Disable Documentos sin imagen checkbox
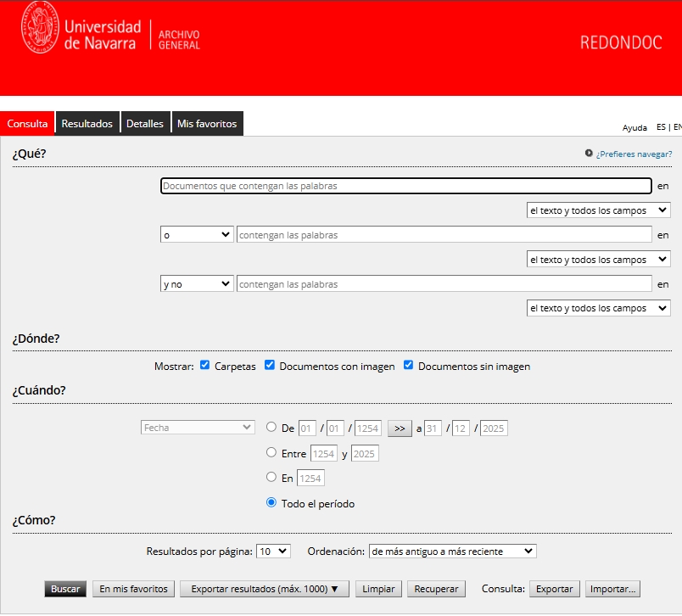Screen dimensions: 682x616 point(409,366)
